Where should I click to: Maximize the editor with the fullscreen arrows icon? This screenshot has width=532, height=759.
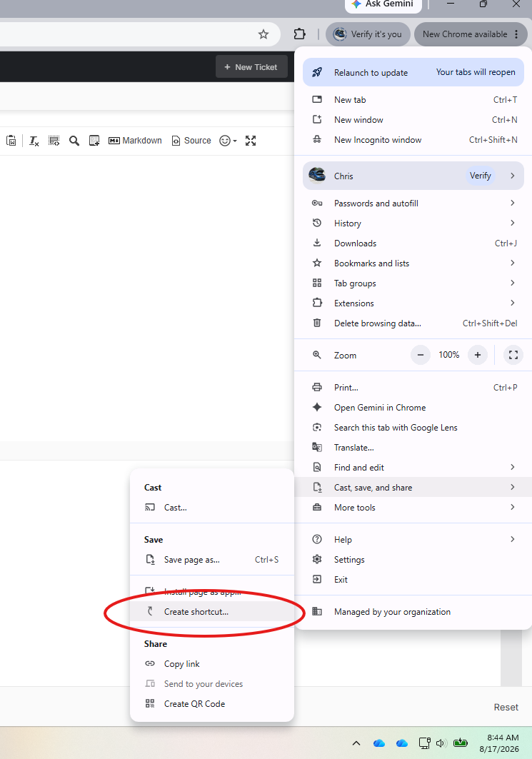[x=250, y=141]
